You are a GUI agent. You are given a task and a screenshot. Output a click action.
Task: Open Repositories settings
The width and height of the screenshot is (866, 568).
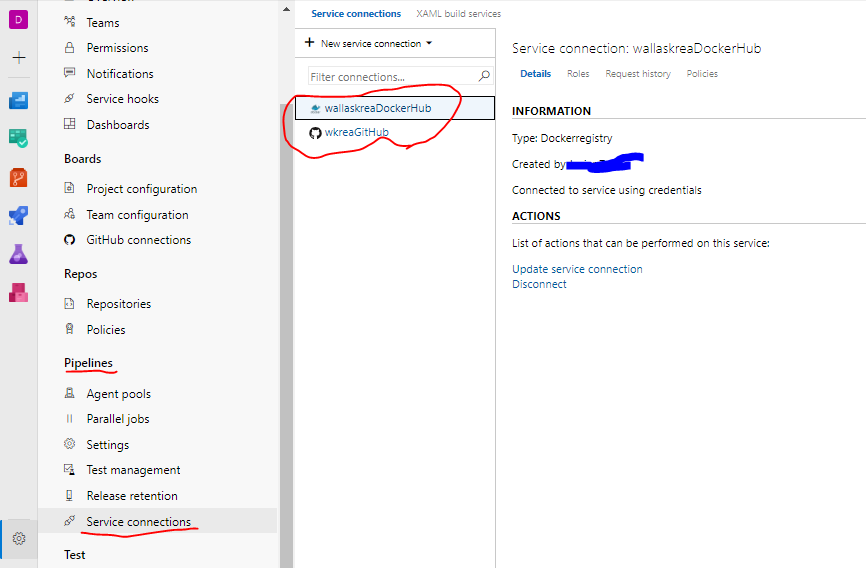(118, 304)
